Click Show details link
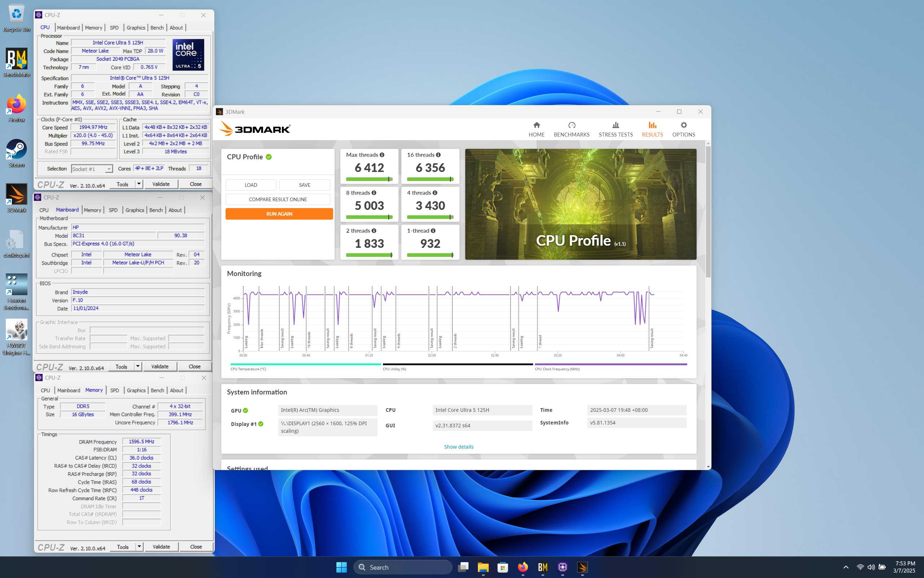This screenshot has width=924, height=578. coord(458,447)
